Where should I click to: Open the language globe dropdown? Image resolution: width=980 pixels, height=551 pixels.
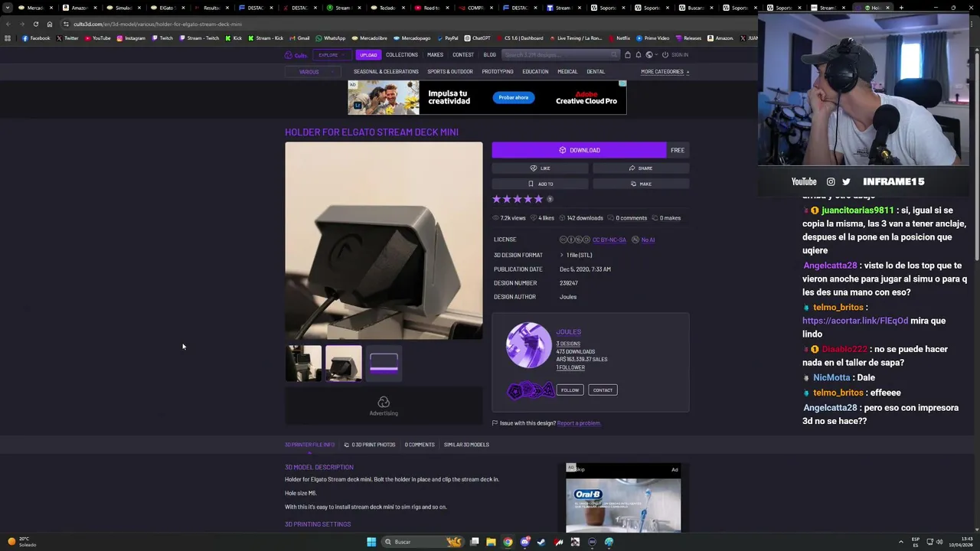coord(651,55)
